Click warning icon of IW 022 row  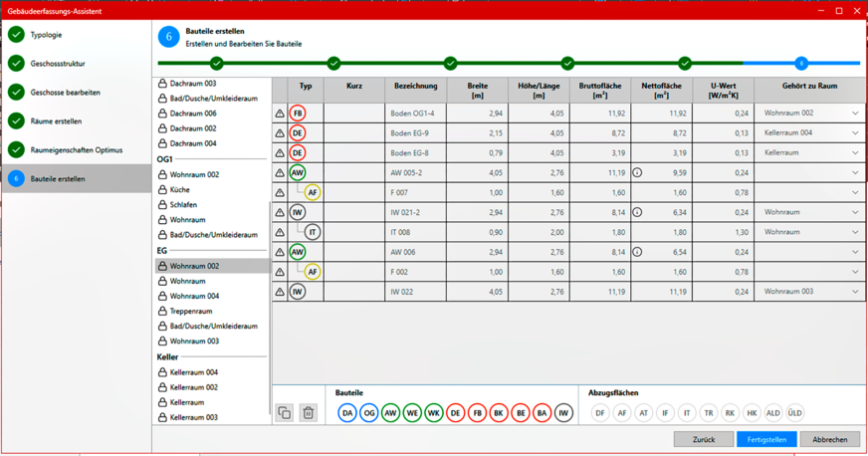[280, 292]
